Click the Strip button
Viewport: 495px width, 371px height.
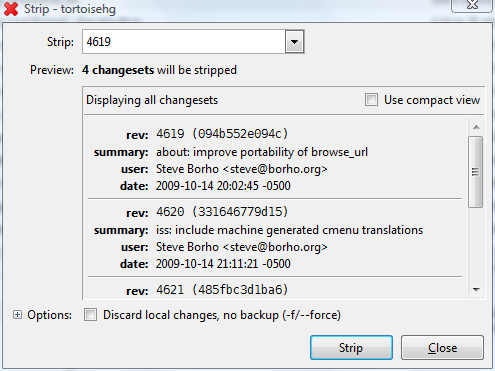[351, 348]
